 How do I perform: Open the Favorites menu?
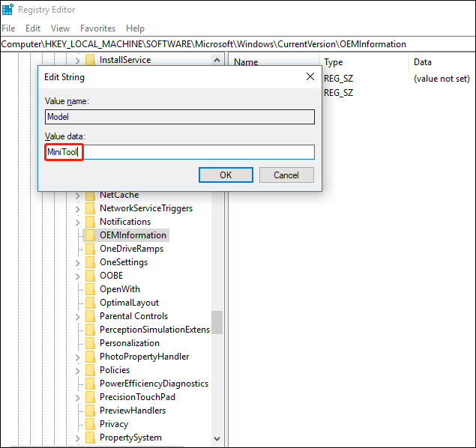[97, 28]
